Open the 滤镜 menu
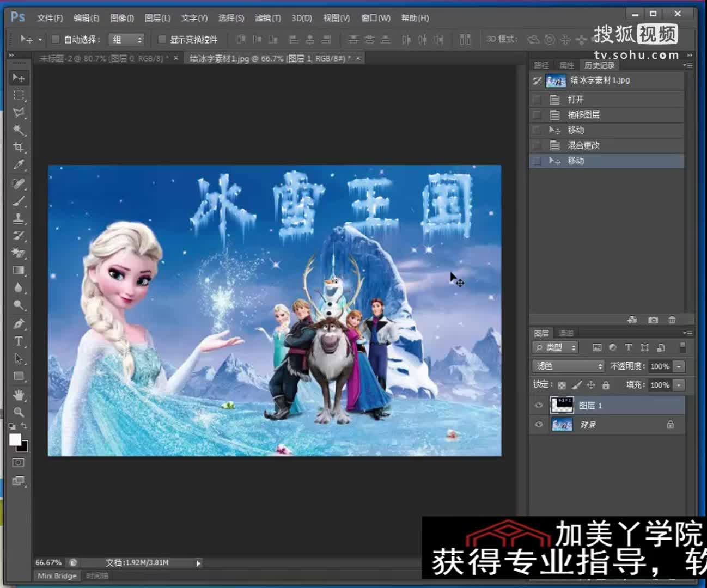This screenshot has height=588, width=707. coord(267,17)
